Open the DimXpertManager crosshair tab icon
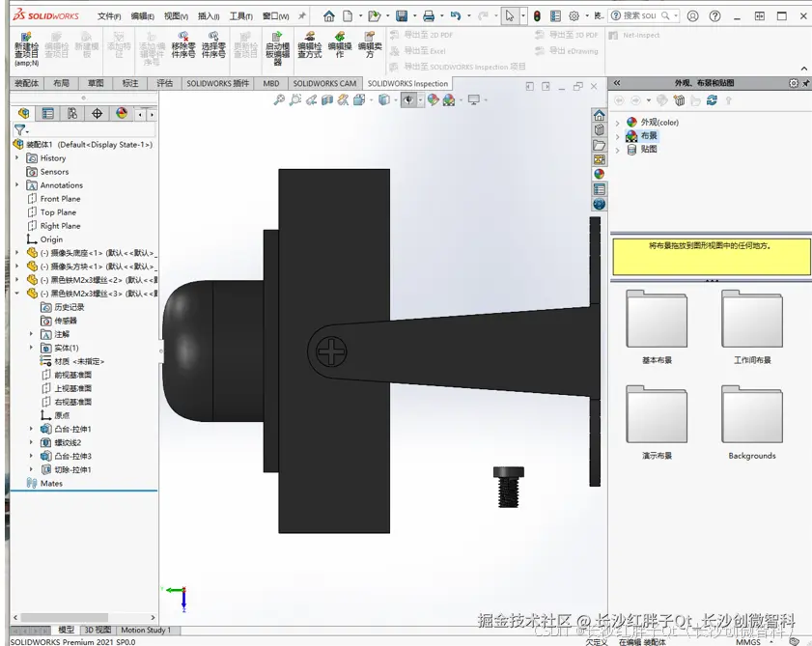The width and height of the screenshot is (812, 646). tap(97, 113)
